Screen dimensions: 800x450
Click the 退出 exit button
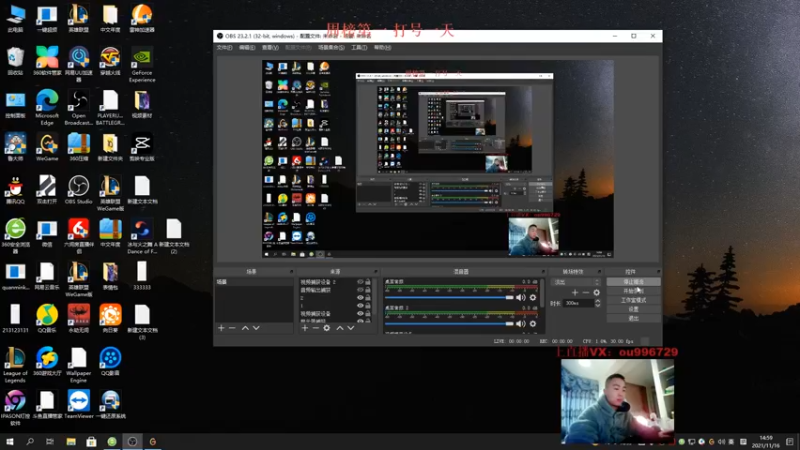633,318
